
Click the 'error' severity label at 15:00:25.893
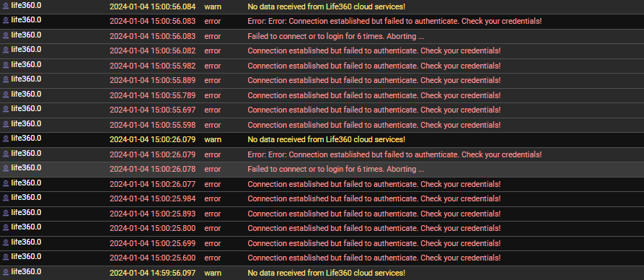pos(212,214)
